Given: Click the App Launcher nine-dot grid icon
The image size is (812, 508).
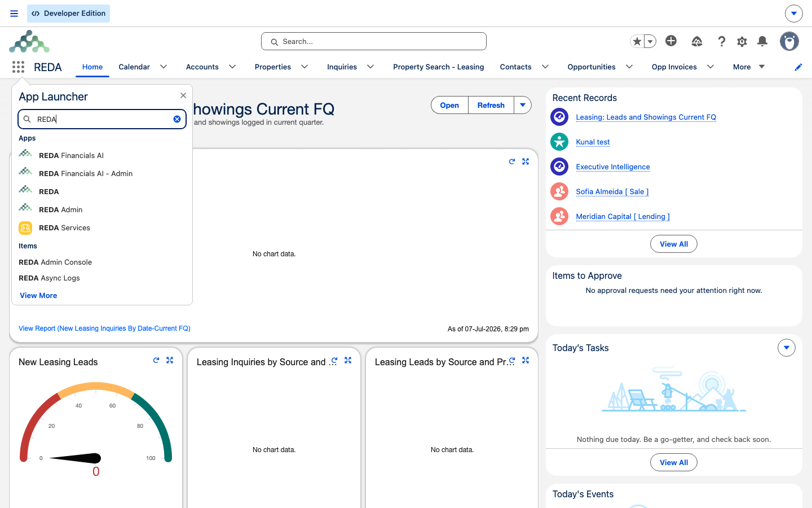Looking at the screenshot, I should click(18, 67).
